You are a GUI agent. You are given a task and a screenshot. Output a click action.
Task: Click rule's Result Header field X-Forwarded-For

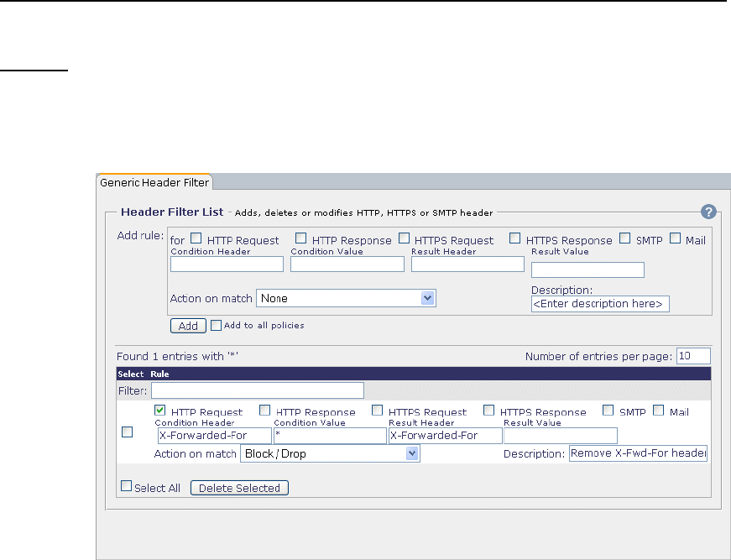pos(445,436)
